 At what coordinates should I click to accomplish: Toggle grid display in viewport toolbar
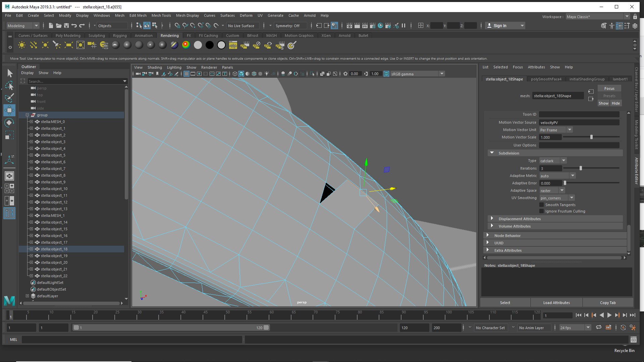click(186, 74)
